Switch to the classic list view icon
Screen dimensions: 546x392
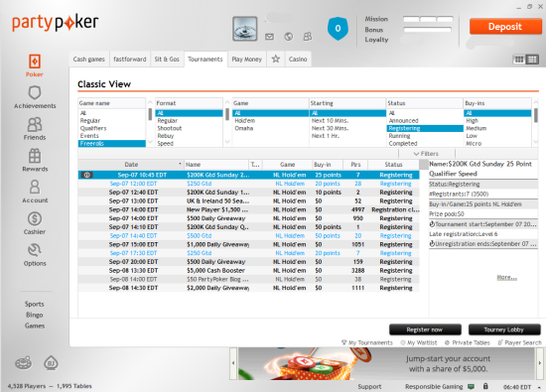point(532,60)
